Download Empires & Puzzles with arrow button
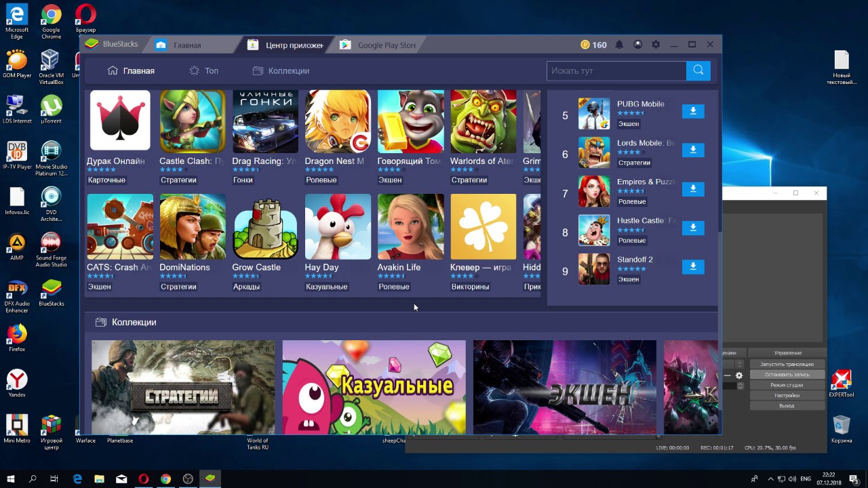Screen dimensions: 868x488 (x=693, y=189)
